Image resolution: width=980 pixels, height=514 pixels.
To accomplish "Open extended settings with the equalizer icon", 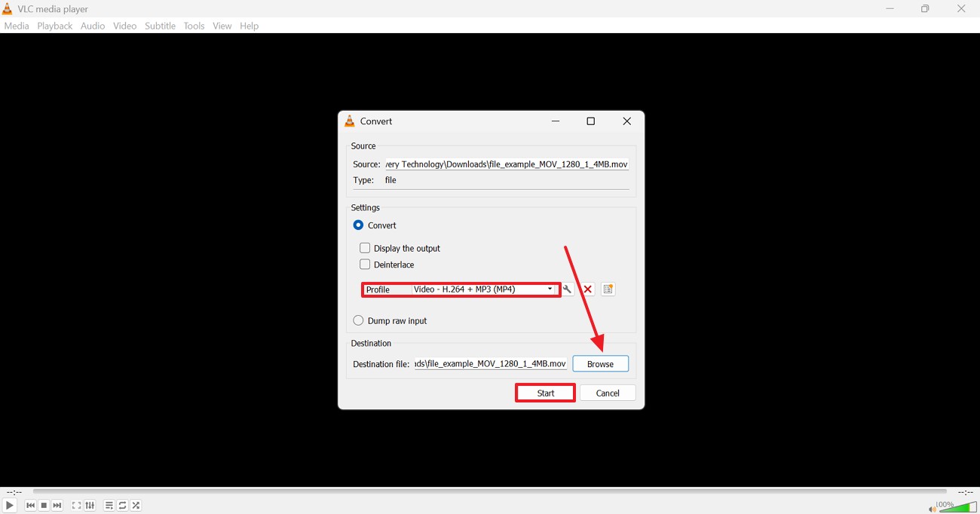I will tap(90, 505).
